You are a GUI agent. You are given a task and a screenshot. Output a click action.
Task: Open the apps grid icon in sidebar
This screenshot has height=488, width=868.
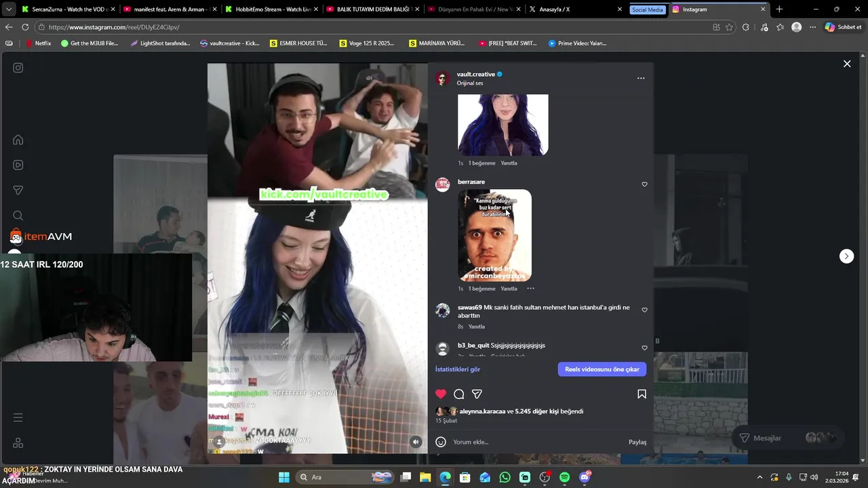click(x=18, y=443)
